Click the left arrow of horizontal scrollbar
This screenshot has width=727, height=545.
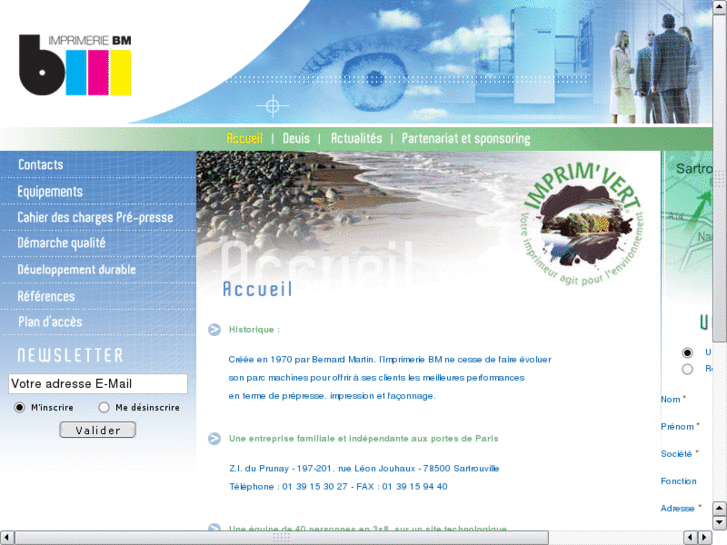click(x=6, y=538)
